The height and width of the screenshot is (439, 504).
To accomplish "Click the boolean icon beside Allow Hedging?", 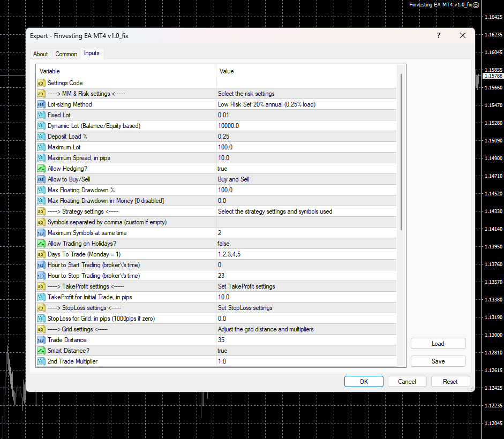I will click(x=41, y=169).
